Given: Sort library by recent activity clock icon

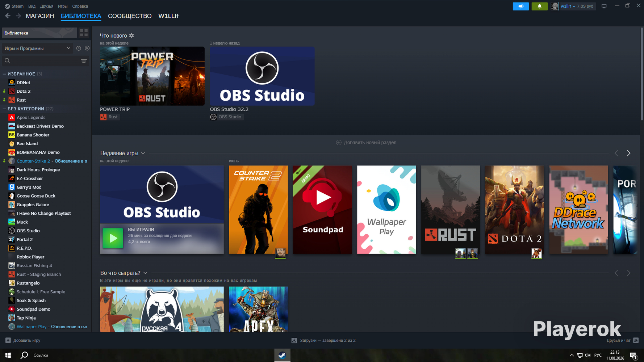Looking at the screenshot, I should pyautogui.click(x=79, y=48).
